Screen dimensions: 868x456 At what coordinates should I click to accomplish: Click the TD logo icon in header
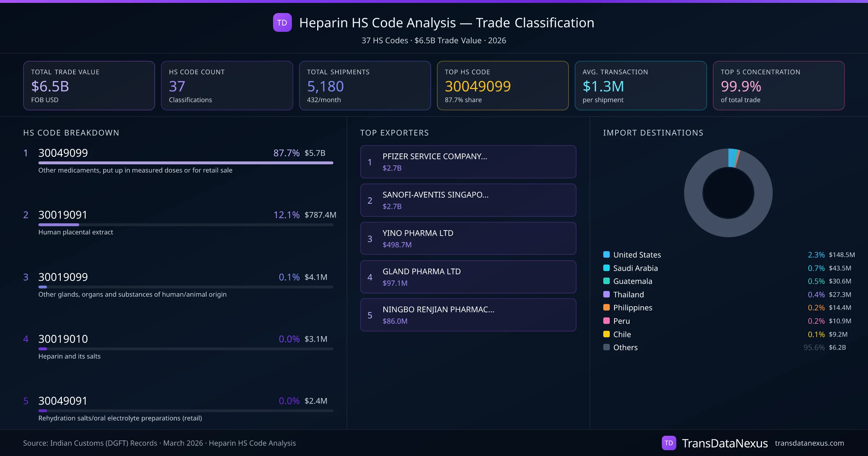click(282, 22)
